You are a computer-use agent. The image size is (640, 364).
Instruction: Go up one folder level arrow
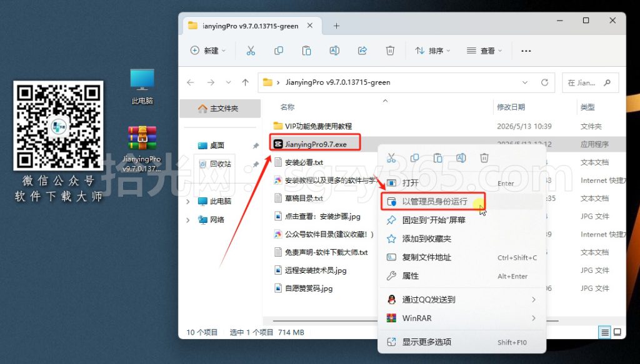pos(245,82)
